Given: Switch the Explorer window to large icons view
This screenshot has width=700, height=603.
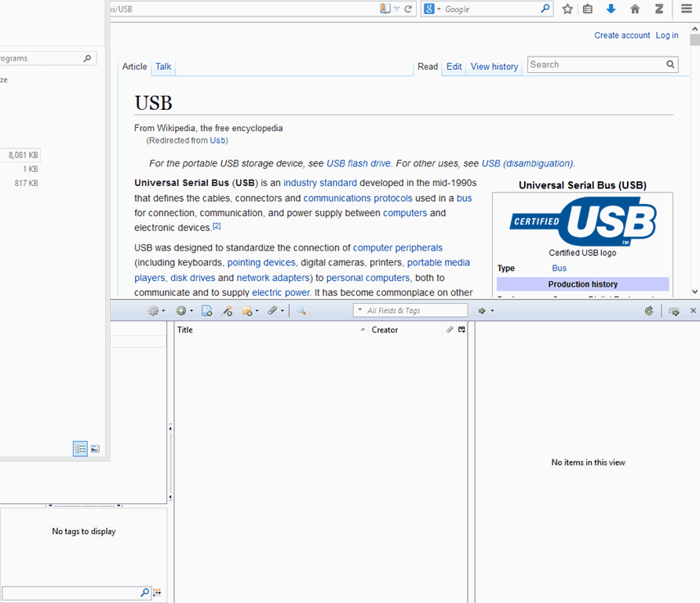Looking at the screenshot, I should click(x=95, y=448).
